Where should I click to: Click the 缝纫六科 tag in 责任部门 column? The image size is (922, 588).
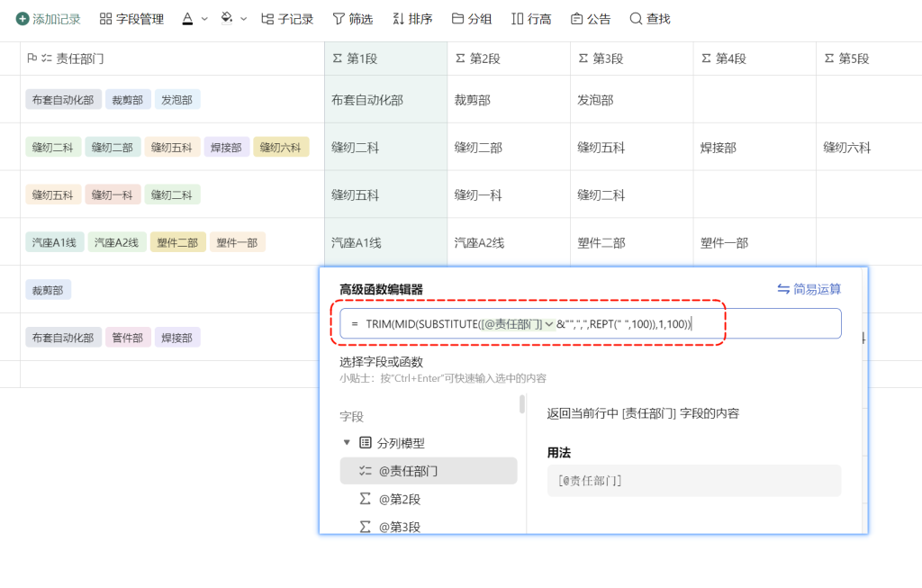281,147
